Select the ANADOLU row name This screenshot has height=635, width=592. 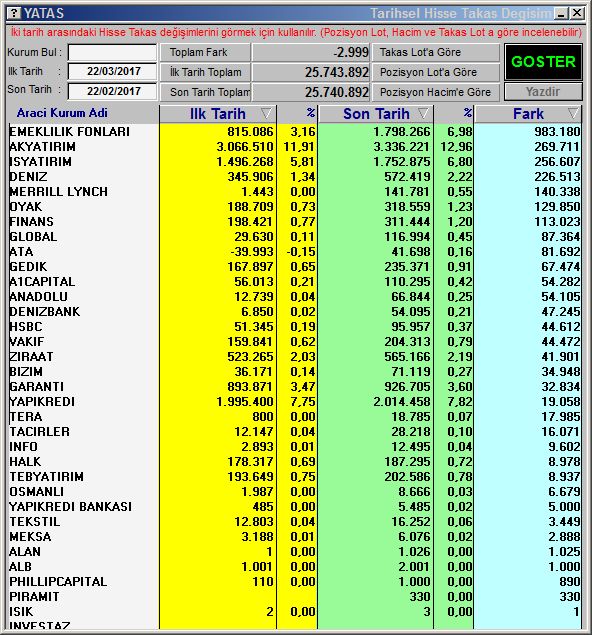click(x=38, y=296)
